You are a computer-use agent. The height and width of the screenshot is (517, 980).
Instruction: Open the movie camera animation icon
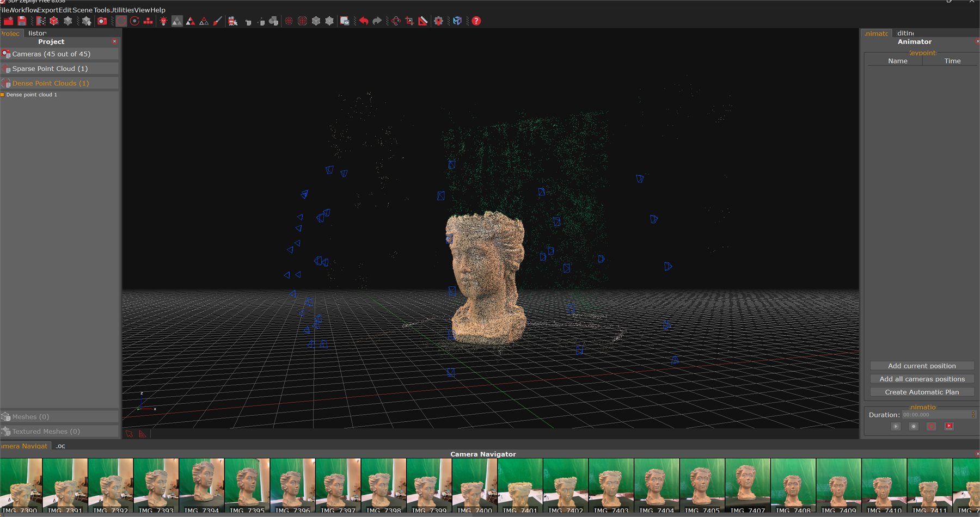[x=233, y=21]
